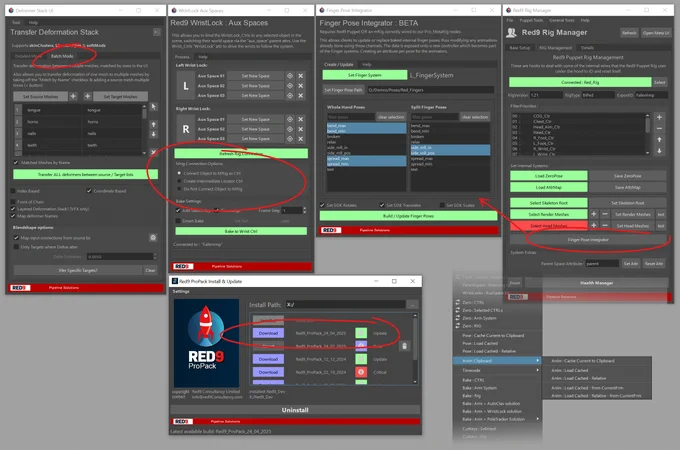Click Transfer ALL deformers between source/Target lists
680x450 pixels.
click(x=85, y=174)
